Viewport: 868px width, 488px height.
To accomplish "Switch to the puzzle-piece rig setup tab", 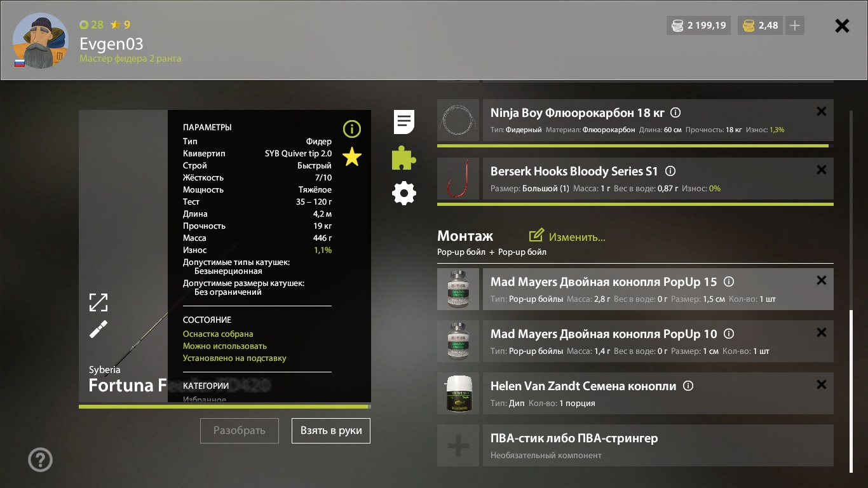I will coord(404,158).
